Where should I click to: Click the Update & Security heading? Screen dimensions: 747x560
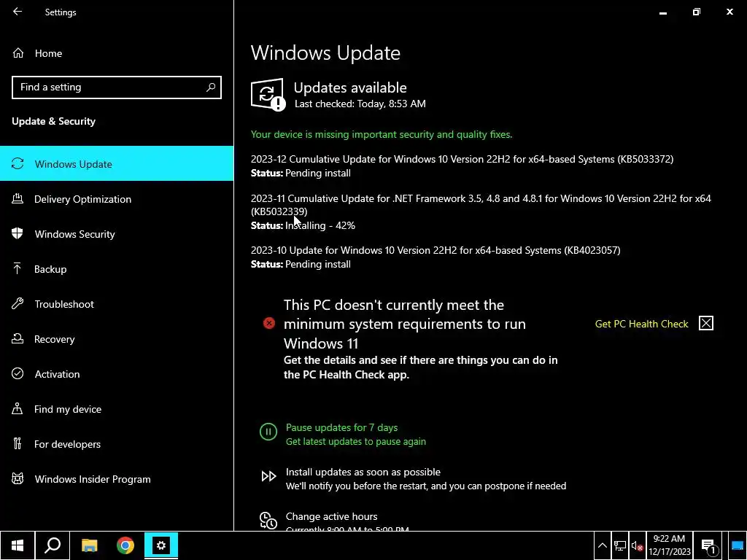(53, 121)
